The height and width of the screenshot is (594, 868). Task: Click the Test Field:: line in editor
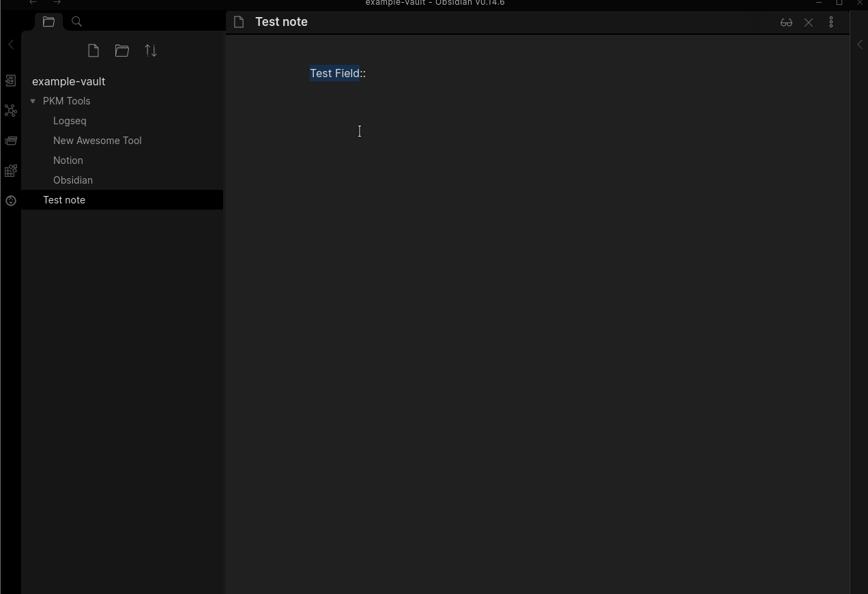pyautogui.click(x=338, y=73)
